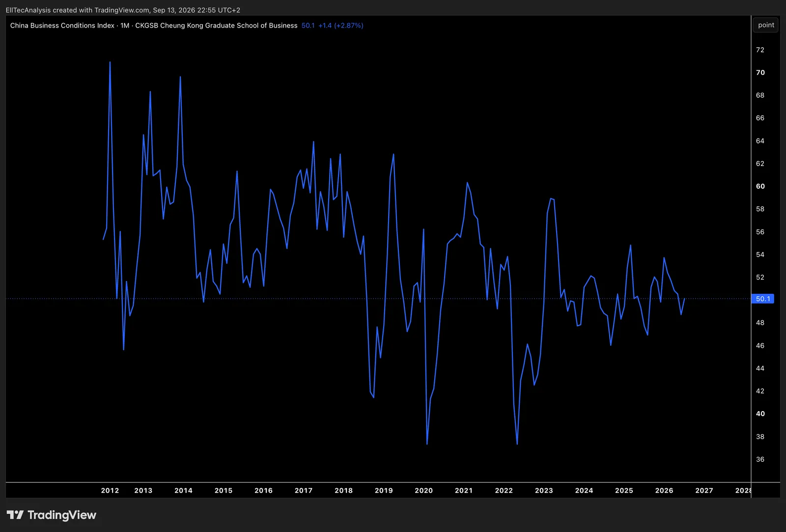Click the 2019 label on time axis
Viewport: 786px width, 532px height.
384,490
